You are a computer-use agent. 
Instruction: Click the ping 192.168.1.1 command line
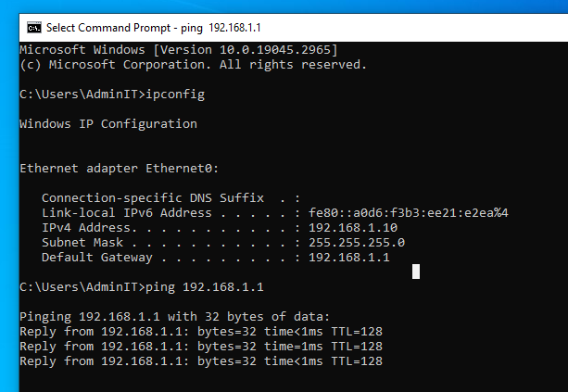(141, 287)
